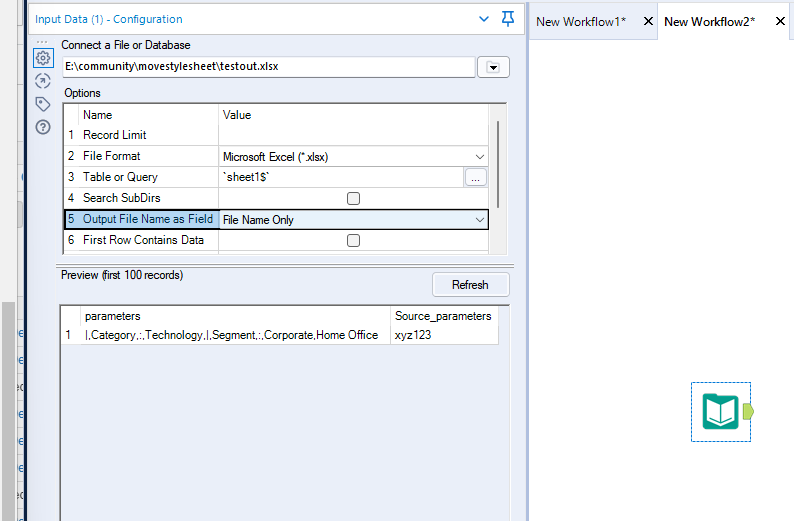The width and height of the screenshot is (794, 521).
Task: Switch to the New Workflow1 tab
Action: 581,21
